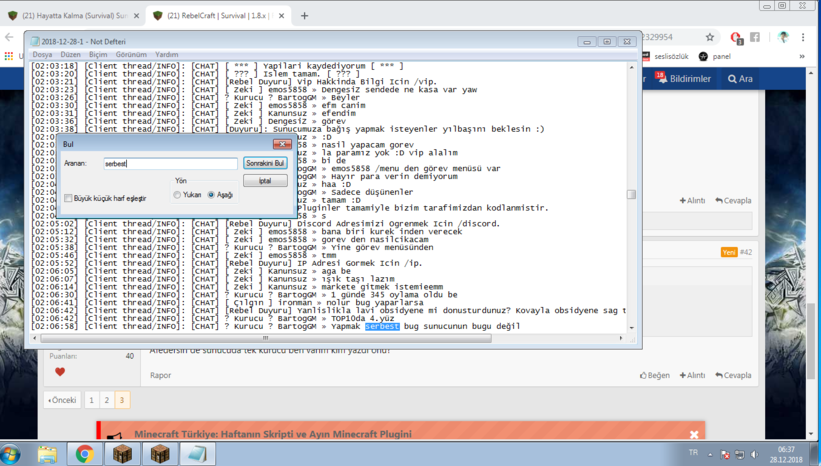
Task: Open Görünüm menu in Not Defteri
Action: (x=131, y=54)
